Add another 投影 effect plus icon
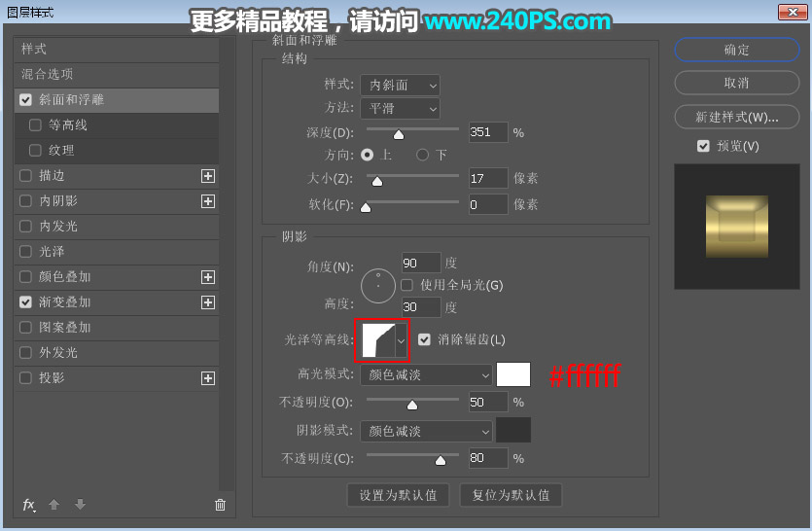 (208, 378)
